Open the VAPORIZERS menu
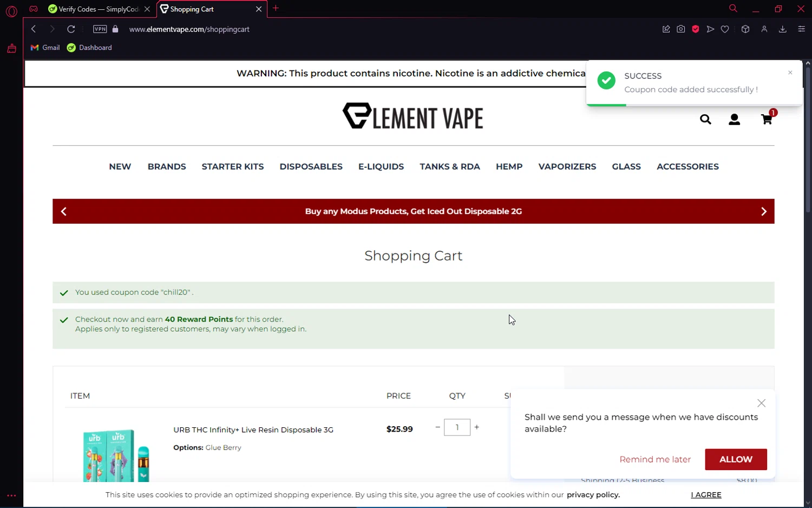This screenshot has width=812, height=508. pos(567,167)
